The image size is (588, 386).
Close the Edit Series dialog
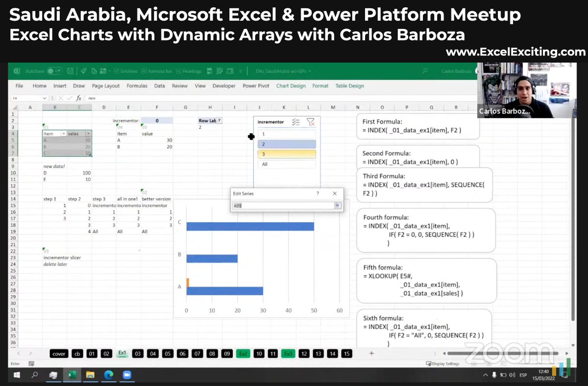(335, 194)
